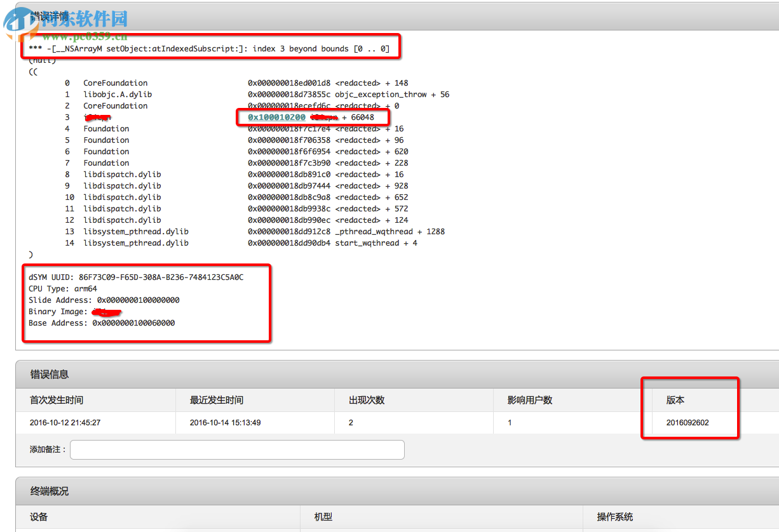The image size is (779, 532).
Task: Click frame 12 libdispatch.dylib + 124
Action: pos(236,220)
